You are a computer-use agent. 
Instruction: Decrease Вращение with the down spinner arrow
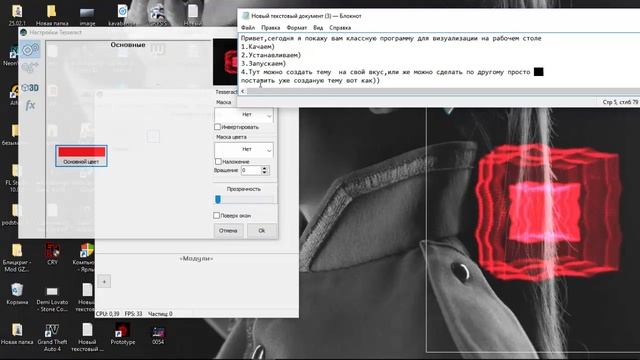coord(264,173)
